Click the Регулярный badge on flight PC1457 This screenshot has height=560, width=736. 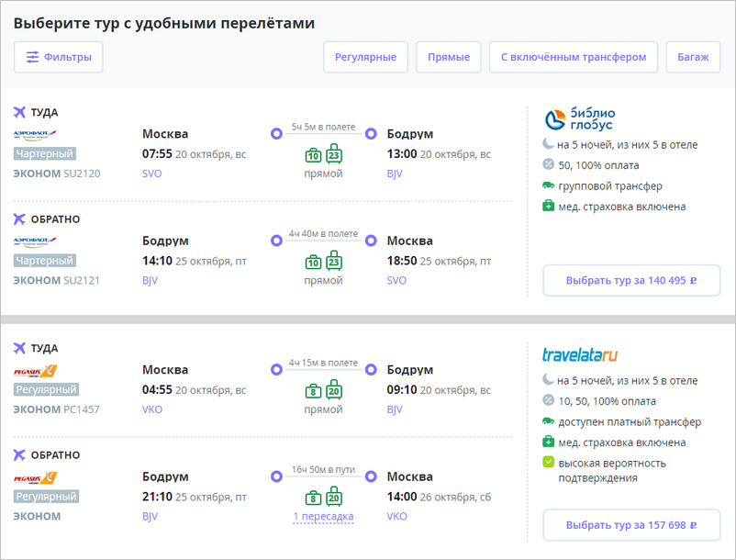(x=46, y=390)
